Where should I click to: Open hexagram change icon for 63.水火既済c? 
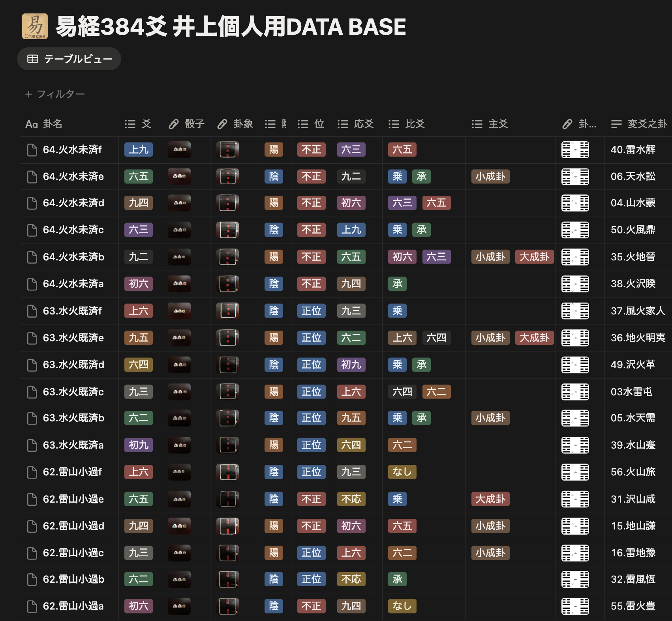tap(575, 392)
